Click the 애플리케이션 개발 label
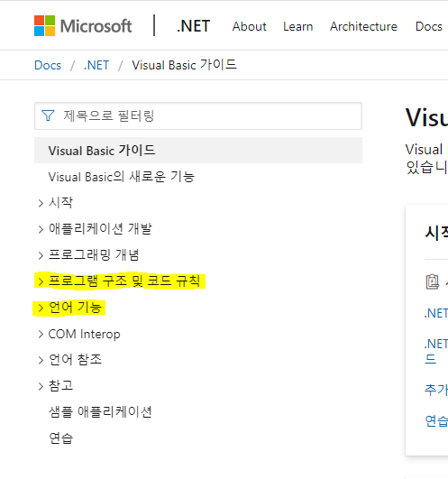 (100, 228)
